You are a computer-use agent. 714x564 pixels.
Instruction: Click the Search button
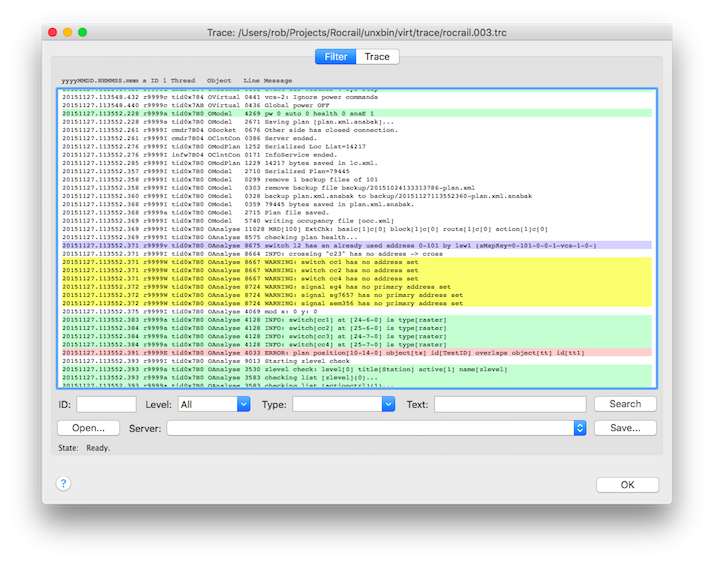tap(625, 404)
